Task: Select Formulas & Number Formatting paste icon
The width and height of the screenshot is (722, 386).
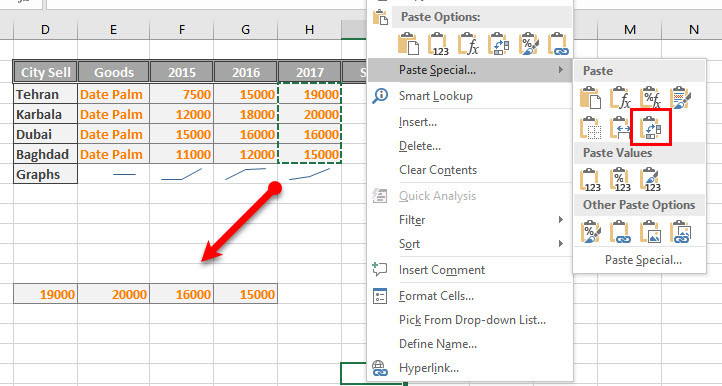Action: 651,97
